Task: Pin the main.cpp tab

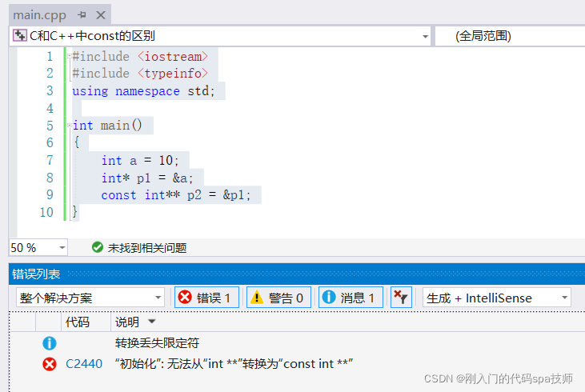Action: [82, 15]
